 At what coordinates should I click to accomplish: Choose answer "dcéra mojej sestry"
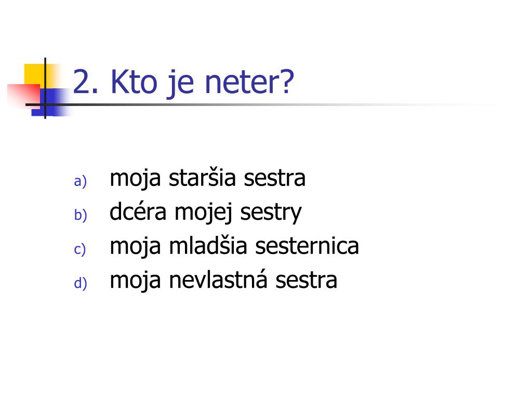pos(206,212)
